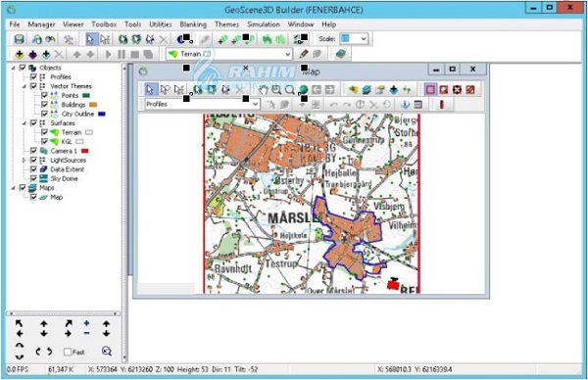Open the Manager menu
This screenshot has height=380, width=588.
[41, 24]
